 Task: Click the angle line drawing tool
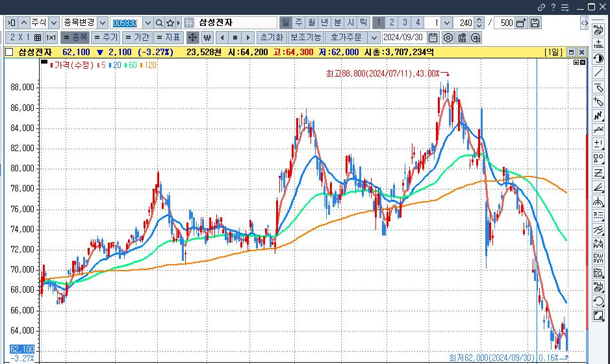tap(598, 188)
